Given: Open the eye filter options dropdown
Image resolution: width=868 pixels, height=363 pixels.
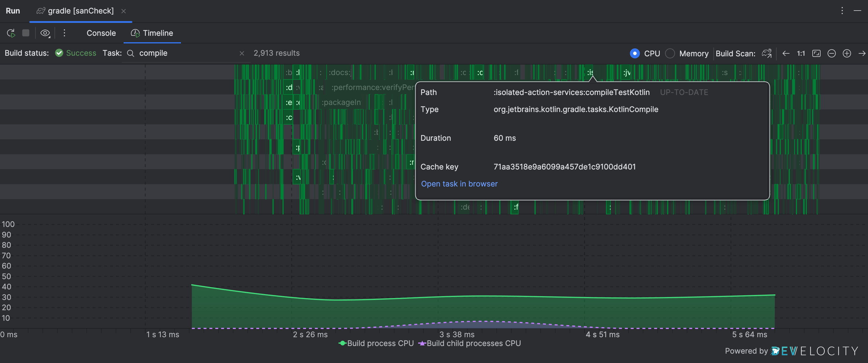Looking at the screenshot, I should 45,33.
